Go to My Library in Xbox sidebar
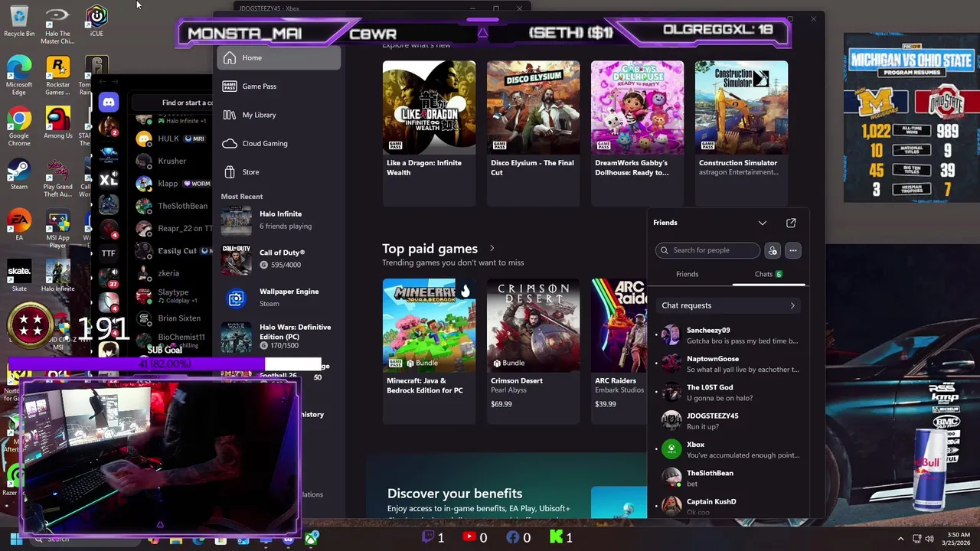The height and width of the screenshot is (551, 980). click(x=279, y=115)
